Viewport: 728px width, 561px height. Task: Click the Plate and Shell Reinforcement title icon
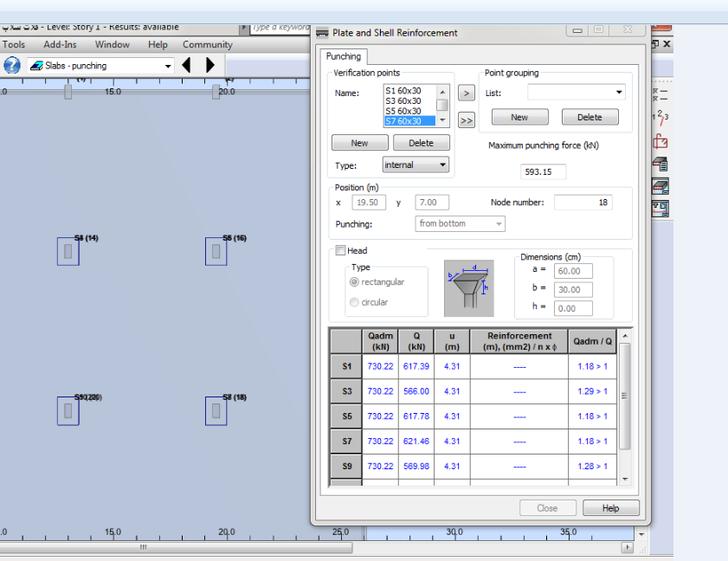point(322,33)
